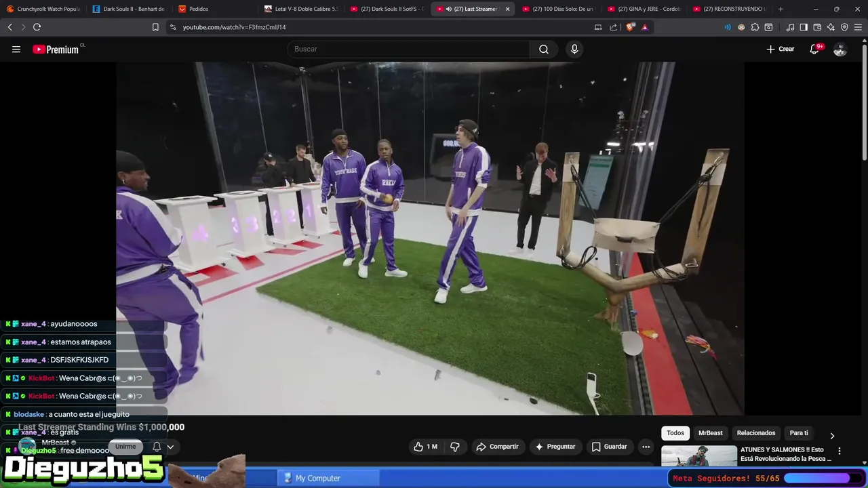Screen dimensions: 868x488
Task: Open Brave Rewards triangle icon
Action: (x=644, y=27)
